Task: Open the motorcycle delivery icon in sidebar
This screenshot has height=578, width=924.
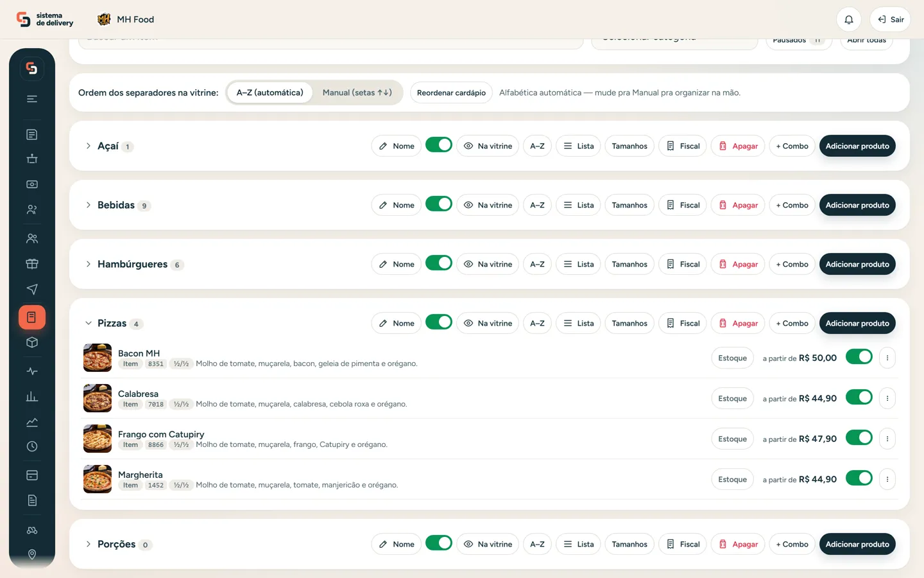Action: tap(32, 530)
